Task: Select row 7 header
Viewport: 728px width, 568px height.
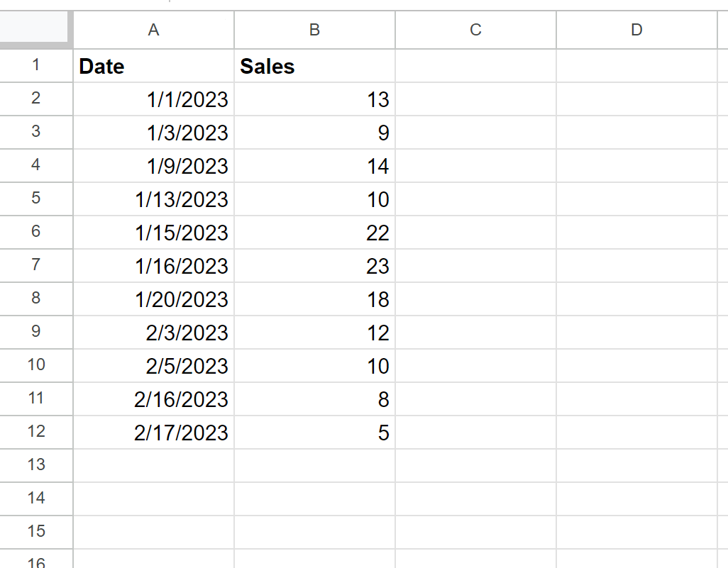Action: pos(36,265)
